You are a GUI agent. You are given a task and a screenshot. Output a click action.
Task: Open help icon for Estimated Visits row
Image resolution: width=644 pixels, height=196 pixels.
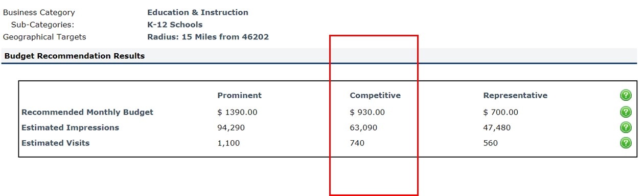coord(626,143)
